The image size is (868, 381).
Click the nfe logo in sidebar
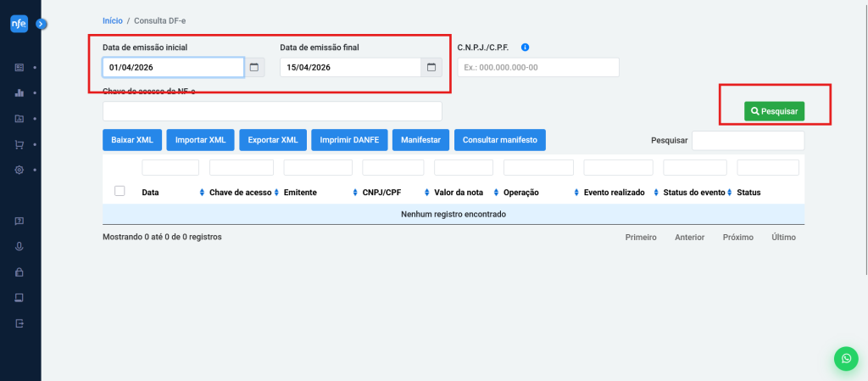pyautogui.click(x=19, y=24)
